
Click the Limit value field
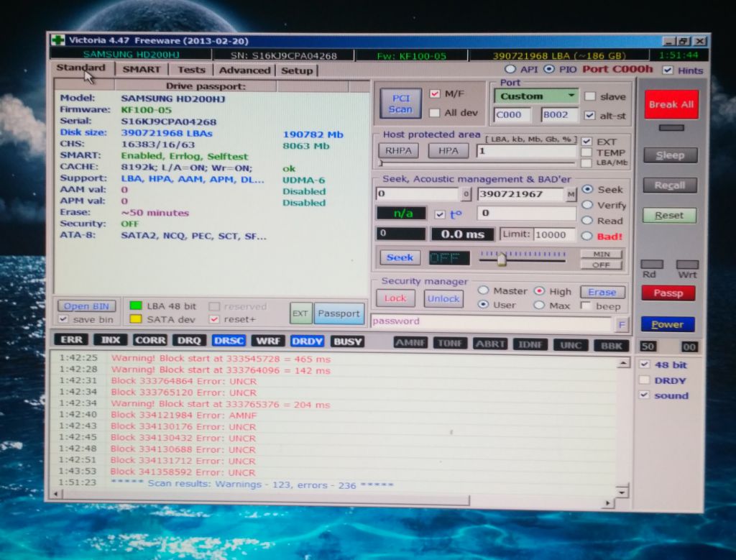click(554, 234)
